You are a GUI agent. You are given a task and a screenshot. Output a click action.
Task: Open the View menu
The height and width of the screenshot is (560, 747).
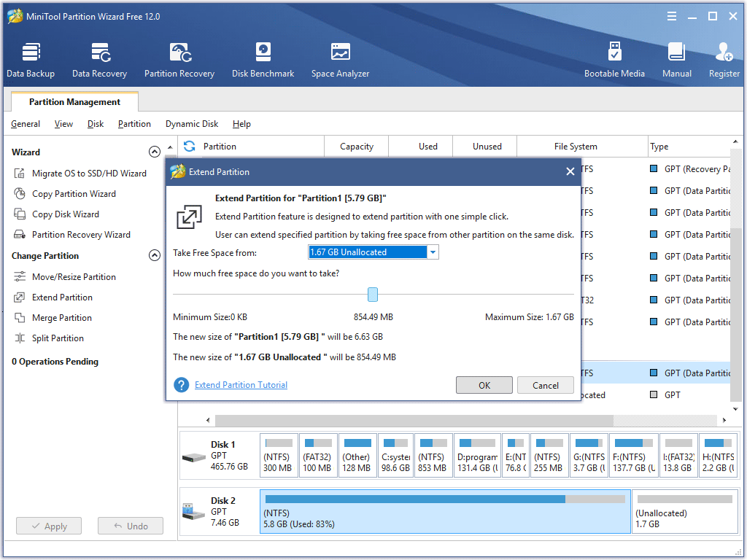click(64, 124)
